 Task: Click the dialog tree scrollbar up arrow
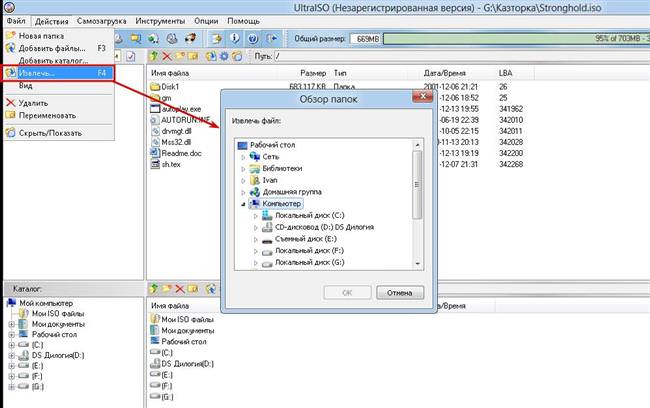[x=417, y=145]
